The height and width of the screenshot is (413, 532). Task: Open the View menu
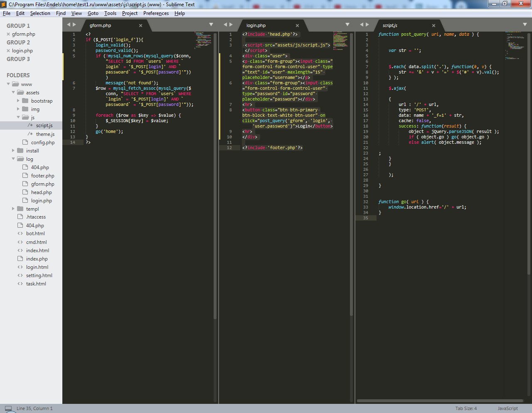pyautogui.click(x=76, y=13)
